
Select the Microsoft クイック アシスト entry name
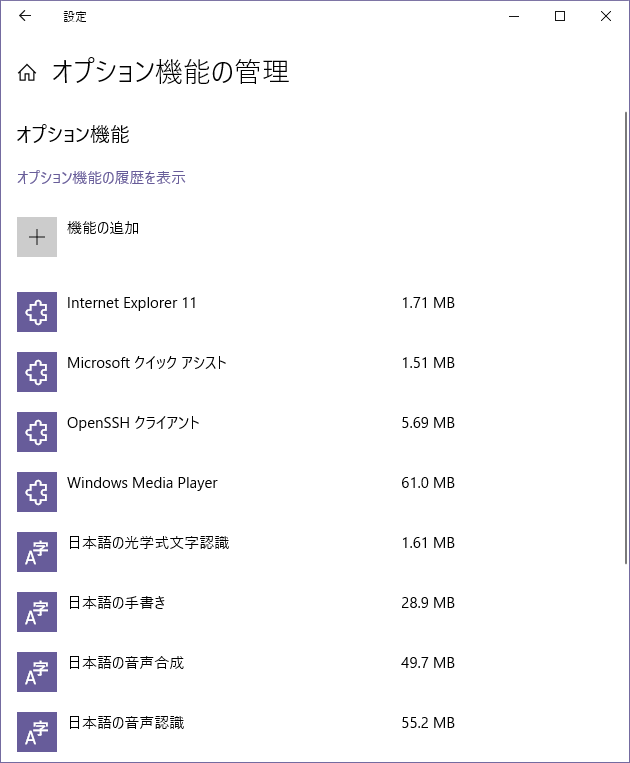[x=147, y=363]
